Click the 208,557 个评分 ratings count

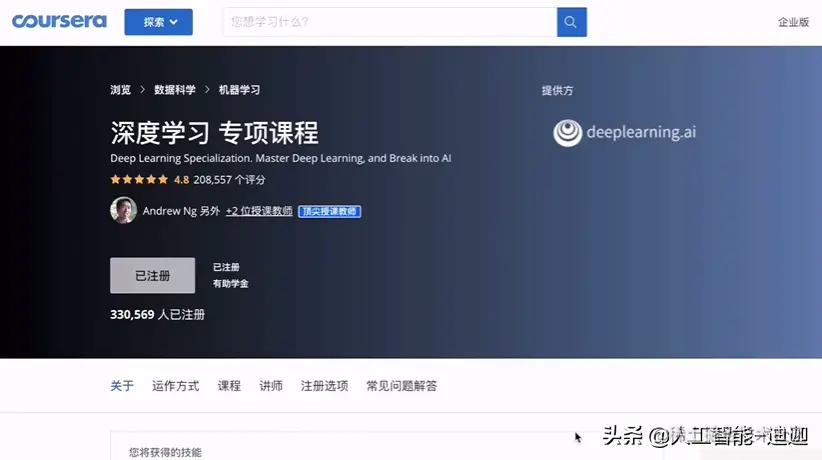tap(229, 179)
